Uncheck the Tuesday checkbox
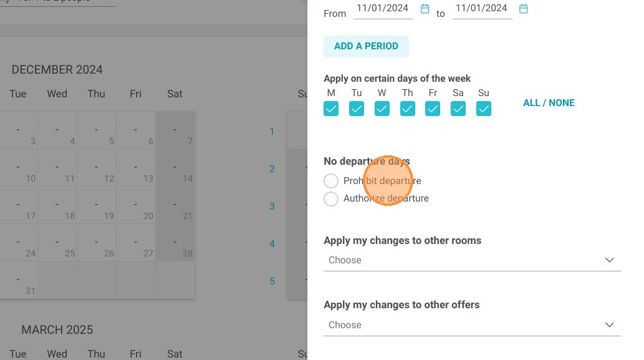Image resolution: width=644 pixels, height=360 pixels. click(x=357, y=109)
